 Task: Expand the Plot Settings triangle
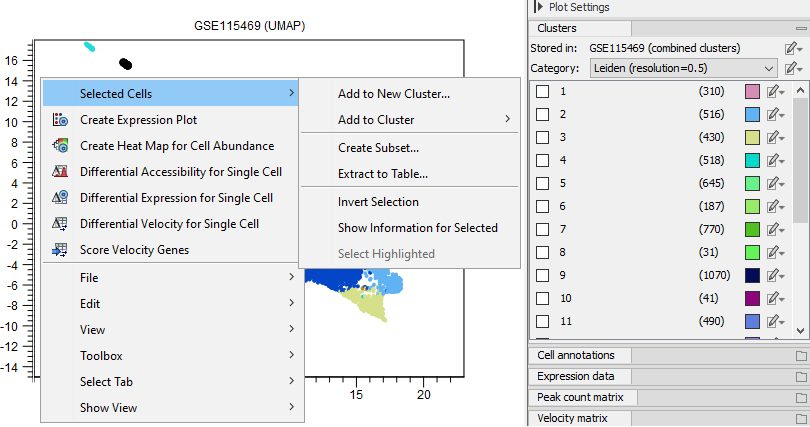point(539,7)
